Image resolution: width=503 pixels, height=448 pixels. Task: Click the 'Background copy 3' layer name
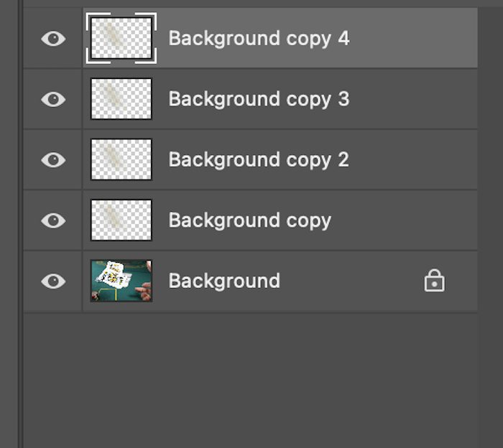(x=259, y=99)
